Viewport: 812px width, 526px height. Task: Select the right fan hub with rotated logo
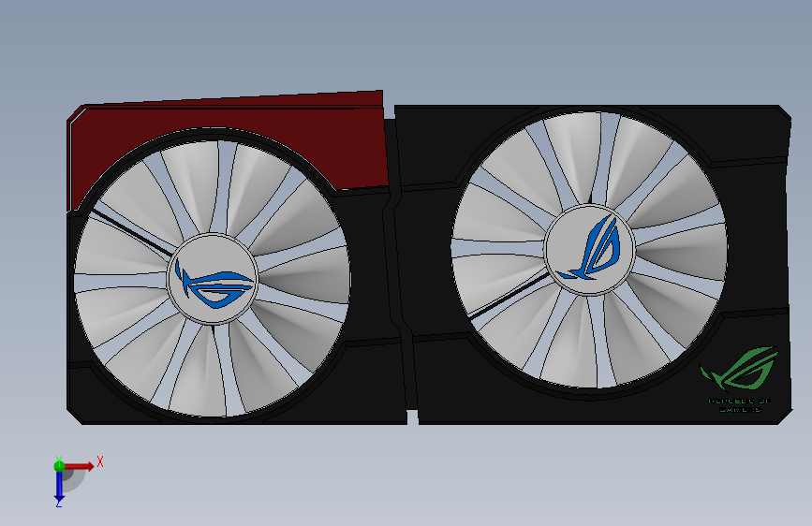pyautogui.click(x=589, y=249)
